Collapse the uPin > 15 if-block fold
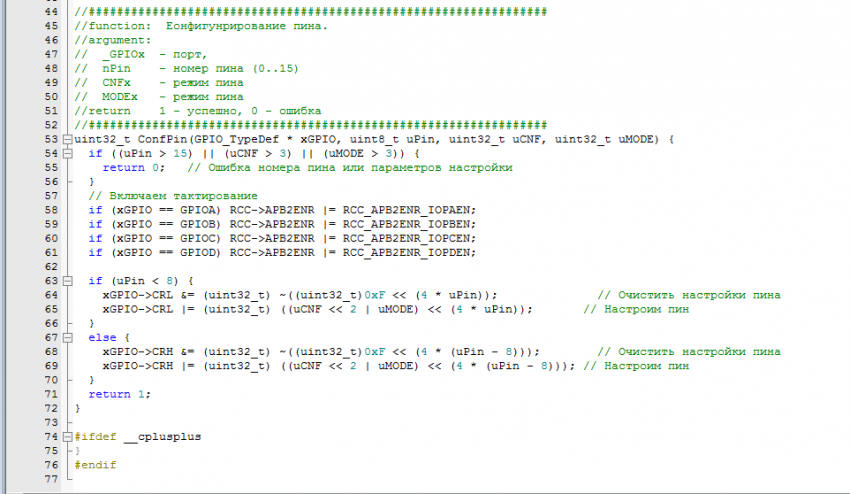850x494 pixels. pos(67,153)
